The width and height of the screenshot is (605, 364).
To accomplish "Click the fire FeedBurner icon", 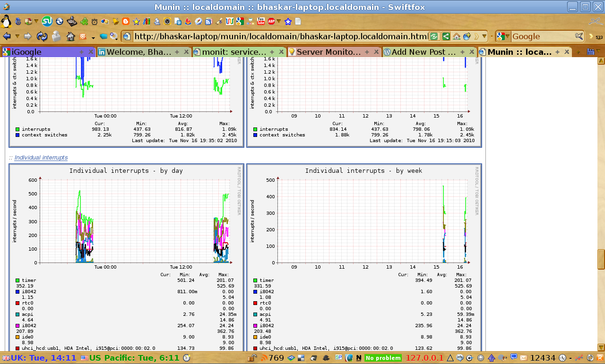I will (188, 21).
